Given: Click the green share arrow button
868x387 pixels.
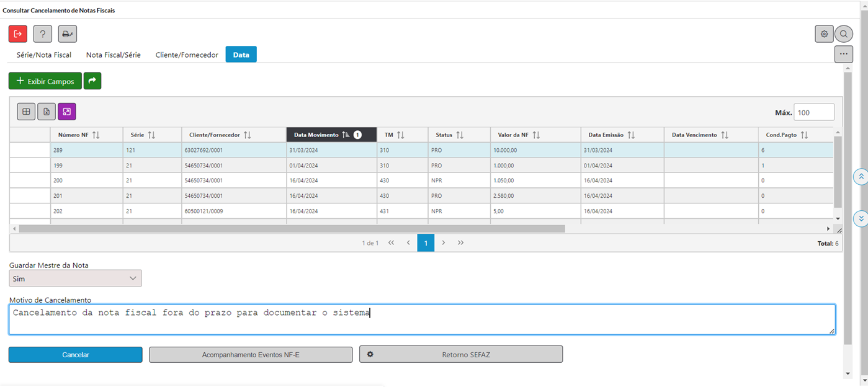Looking at the screenshot, I should click(x=92, y=81).
